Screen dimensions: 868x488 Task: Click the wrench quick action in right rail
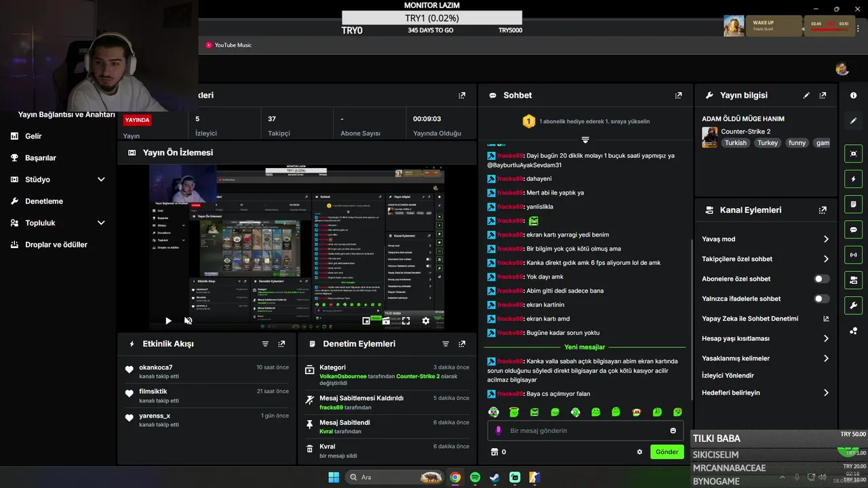(x=854, y=305)
